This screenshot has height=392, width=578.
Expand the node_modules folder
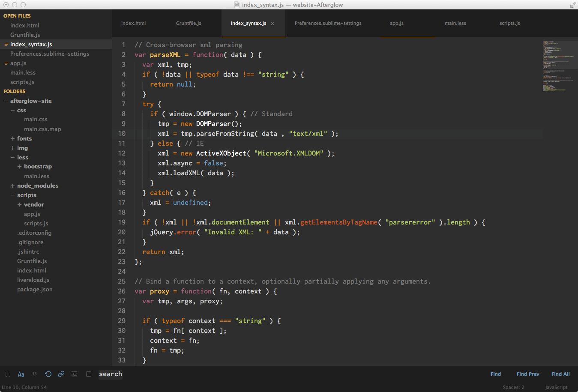[x=12, y=186]
